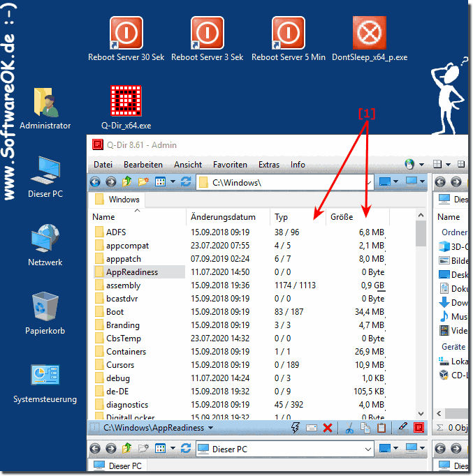Open the Bearbeiten menu
473x476 pixels.
tap(143, 165)
